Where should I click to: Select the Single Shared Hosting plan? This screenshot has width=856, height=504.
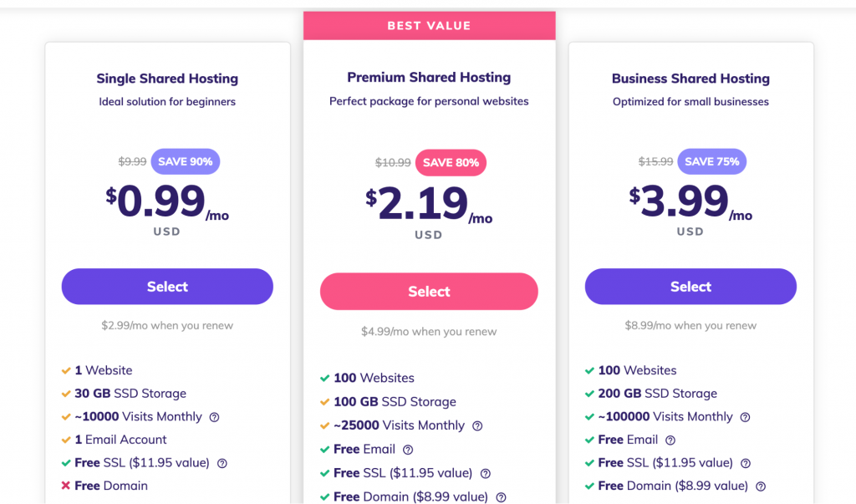tap(167, 287)
